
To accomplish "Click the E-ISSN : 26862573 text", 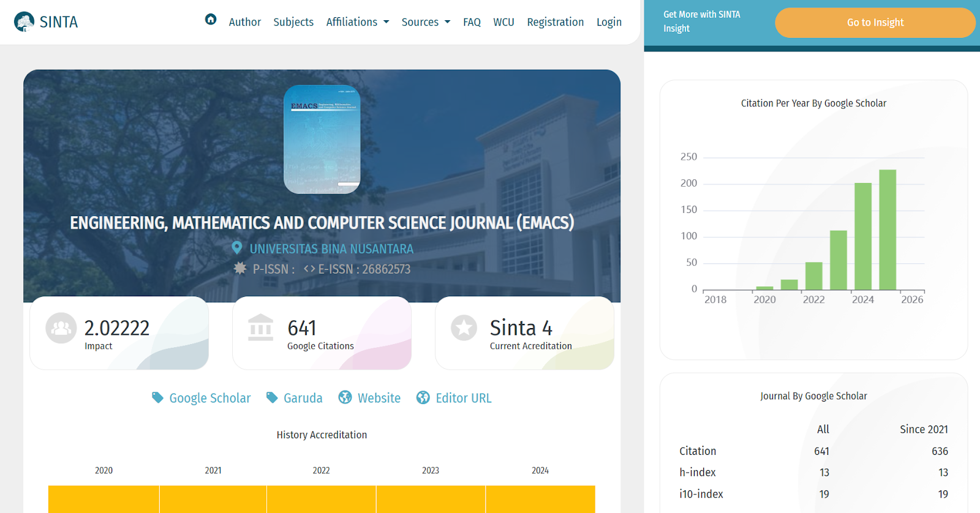I will [364, 269].
